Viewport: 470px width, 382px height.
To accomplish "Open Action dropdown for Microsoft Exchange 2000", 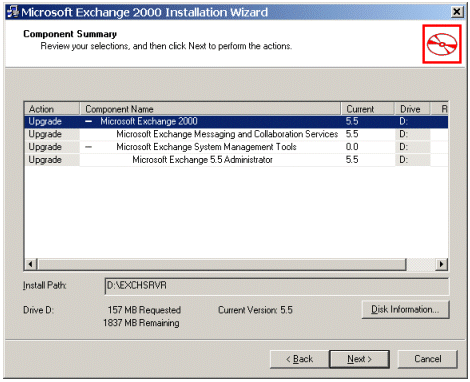I will [52, 121].
